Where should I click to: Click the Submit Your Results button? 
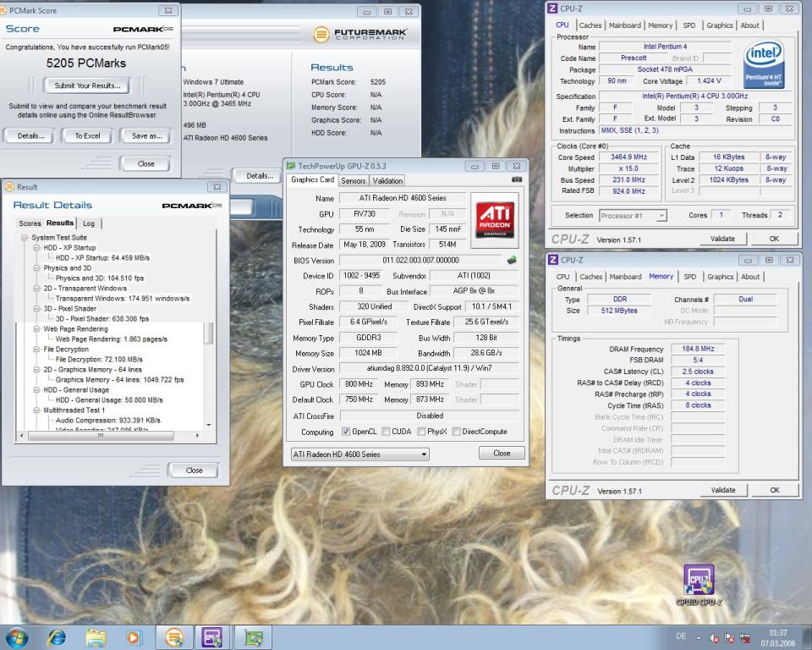pos(87,85)
